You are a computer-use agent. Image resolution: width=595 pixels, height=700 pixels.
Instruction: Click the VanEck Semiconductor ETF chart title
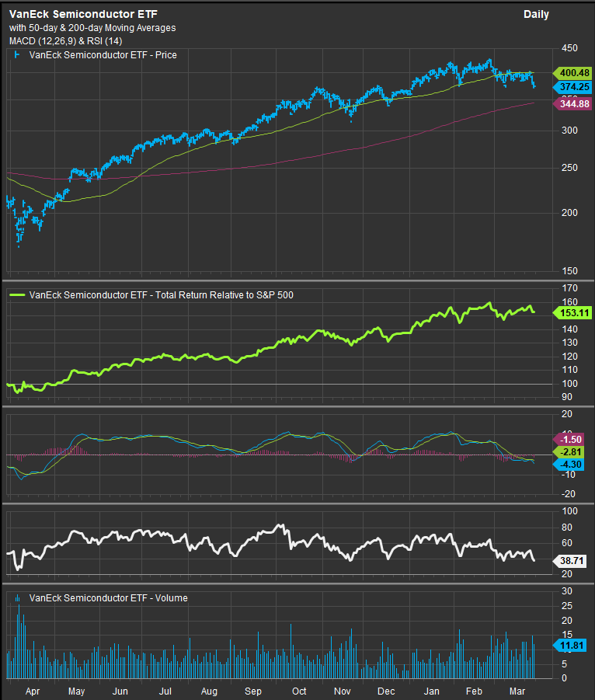(72, 14)
